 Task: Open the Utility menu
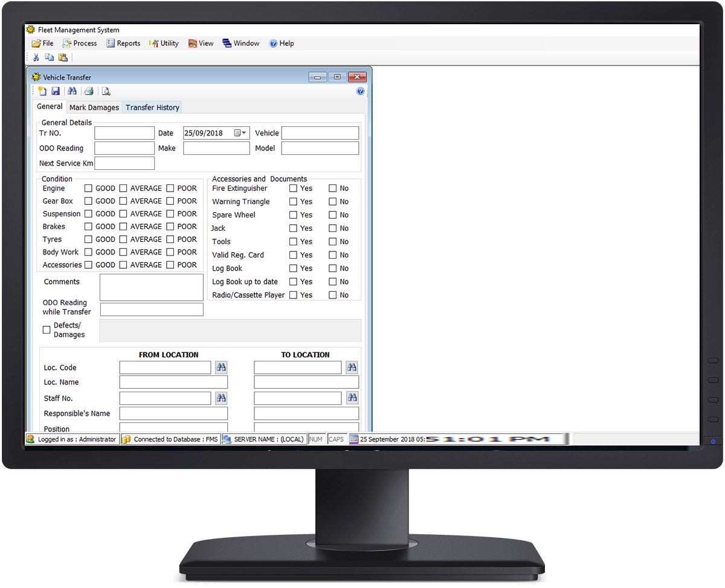click(x=164, y=44)
